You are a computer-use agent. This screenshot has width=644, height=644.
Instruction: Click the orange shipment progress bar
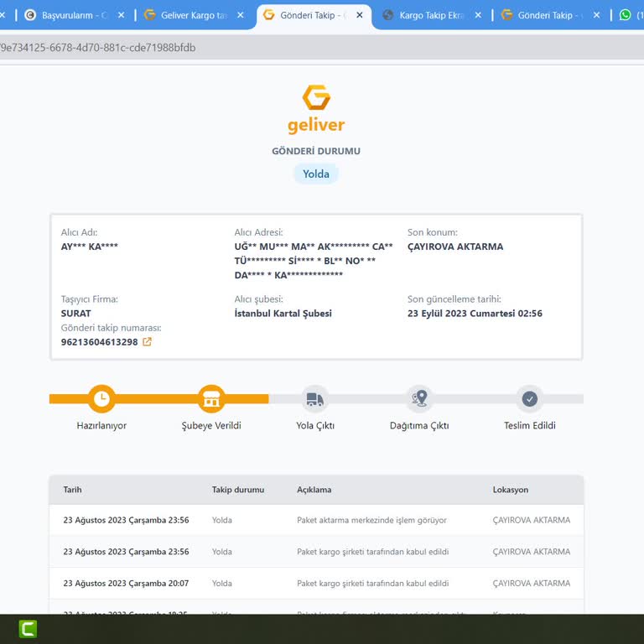(159, 399)
